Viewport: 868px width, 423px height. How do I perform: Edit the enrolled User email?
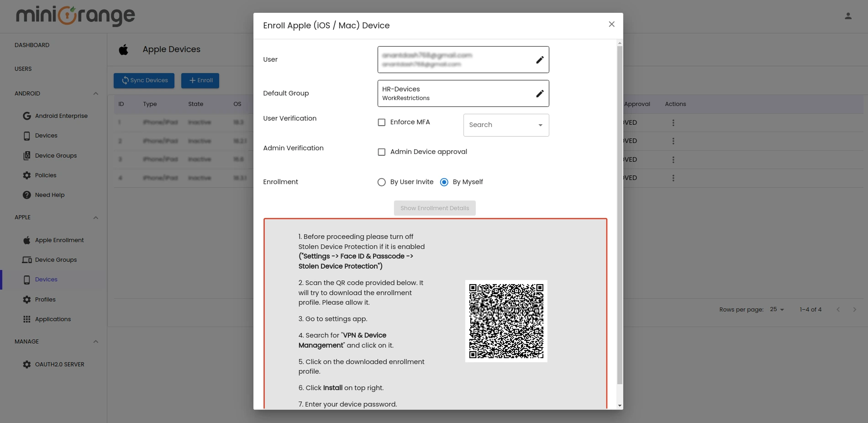(x=540, y=59)
